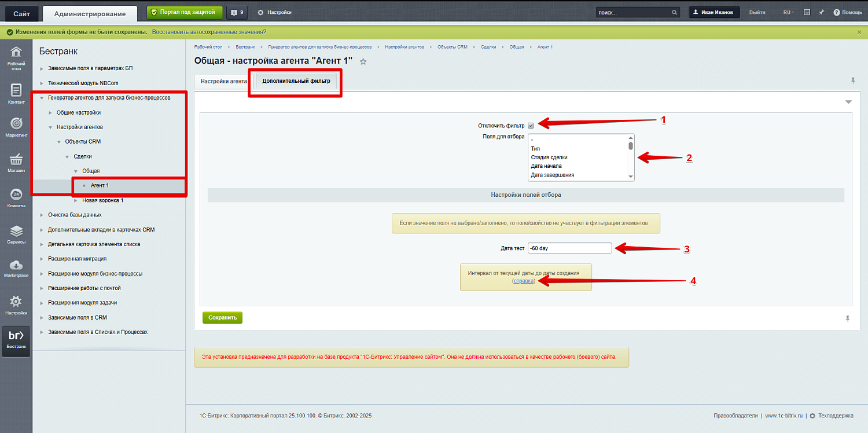Image resolution: width=868 pixels, height=433 pixels.
Task: Expand the Новая воронка 1 node
Action: click(76, 200)
